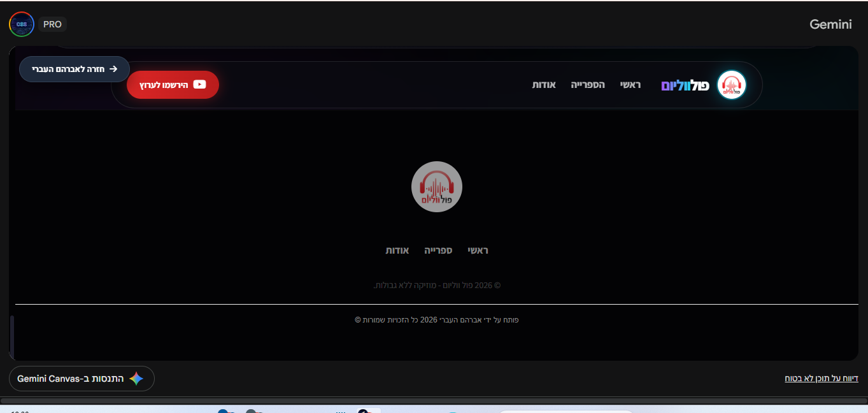This screenshot has height=413, width=868.
Task: Click footer link 'אודות'
Action: 397,250
